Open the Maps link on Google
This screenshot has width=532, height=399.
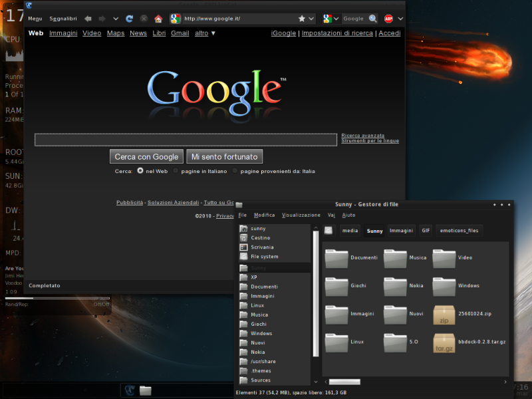point(116,33)
